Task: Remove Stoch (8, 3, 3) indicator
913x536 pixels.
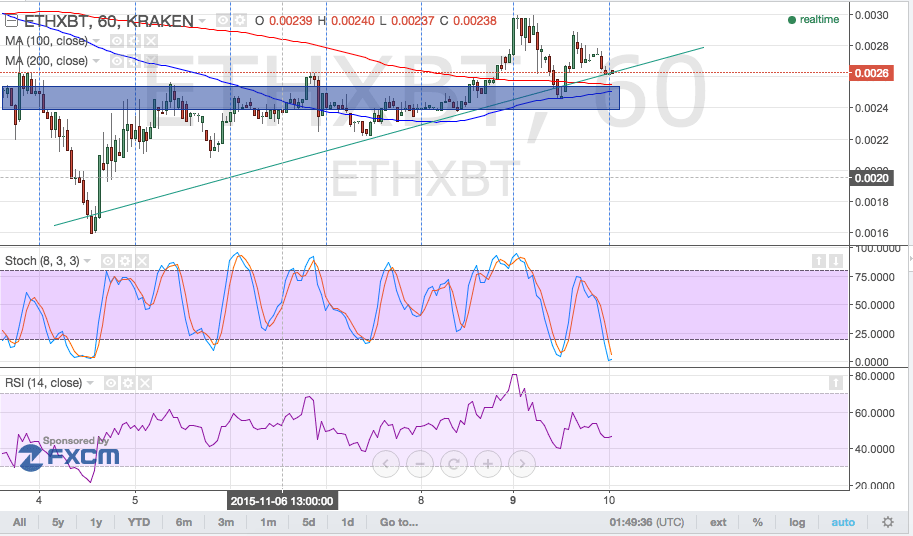Action: (x=141, y=261)
